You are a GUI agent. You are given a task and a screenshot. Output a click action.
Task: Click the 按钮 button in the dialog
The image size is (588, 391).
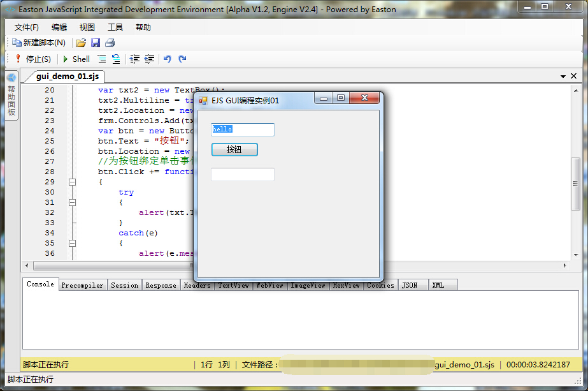(x=234, y=149)
